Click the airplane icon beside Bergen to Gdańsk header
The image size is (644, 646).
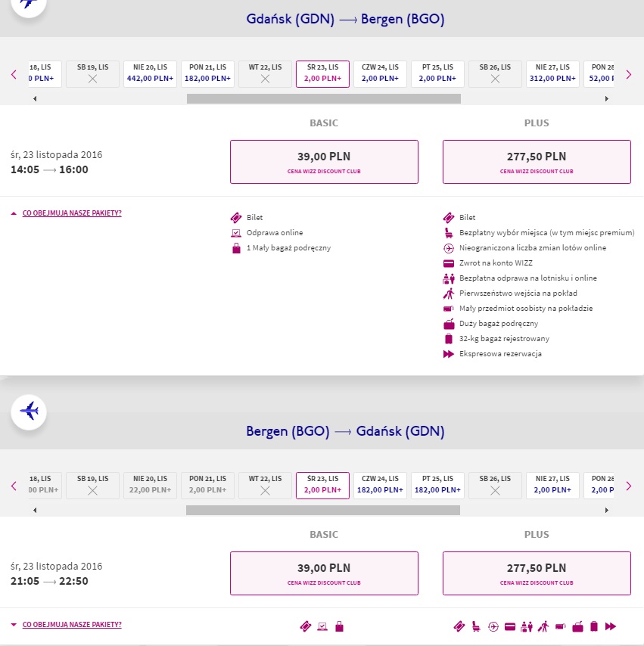pyautogui.click(x=29, y=412)
